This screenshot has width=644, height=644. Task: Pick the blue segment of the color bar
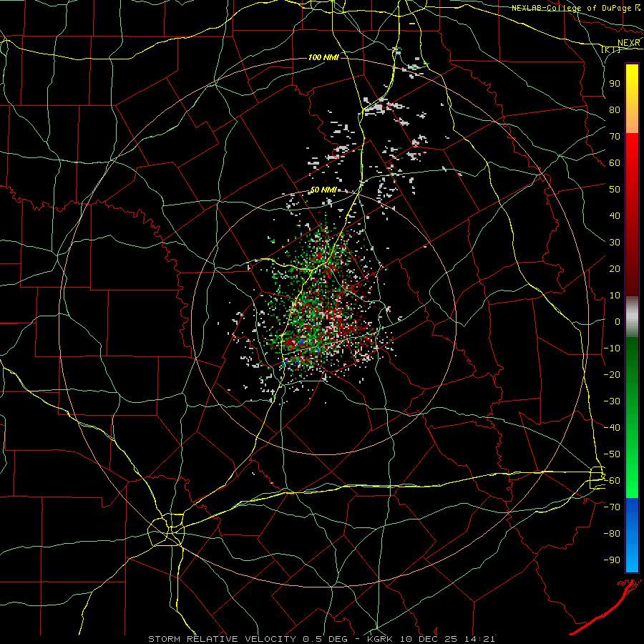pos(632,535)
